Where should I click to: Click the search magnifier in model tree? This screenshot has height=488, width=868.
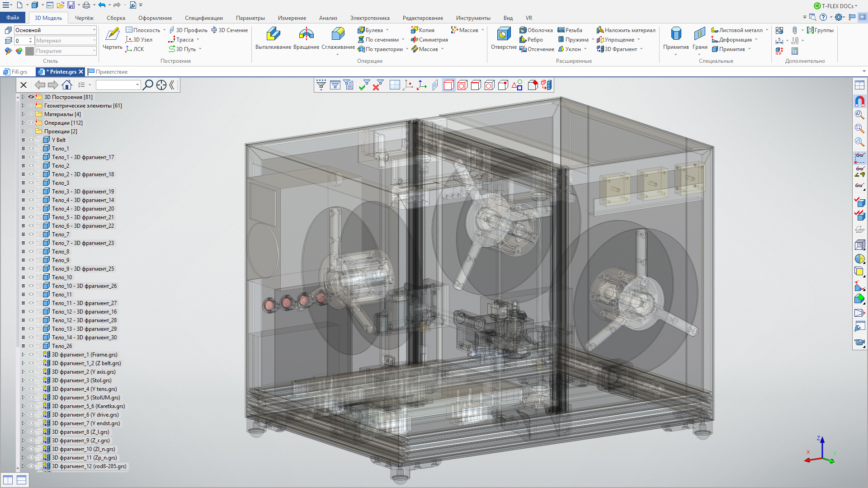pos(147,85)
